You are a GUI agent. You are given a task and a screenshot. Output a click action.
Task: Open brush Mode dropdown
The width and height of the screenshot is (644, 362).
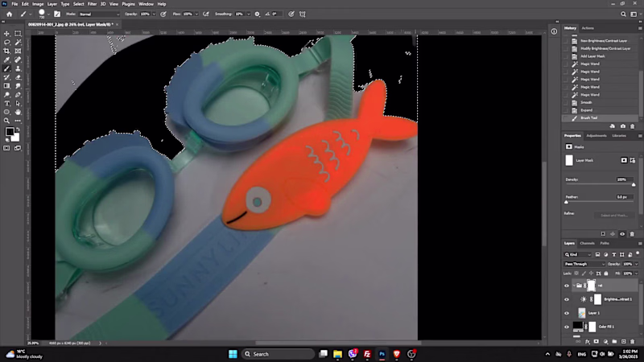99,14
